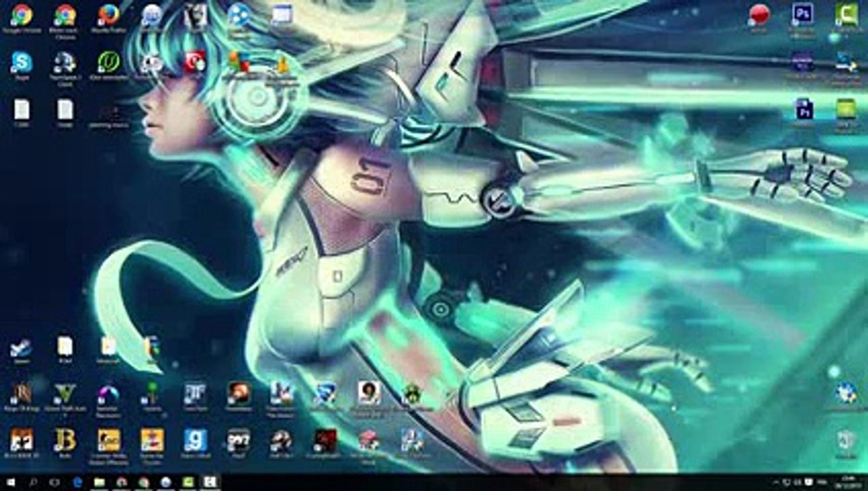Launch the green Camtasia icon
Screen dimensions: 868x491
pos(846,14)
